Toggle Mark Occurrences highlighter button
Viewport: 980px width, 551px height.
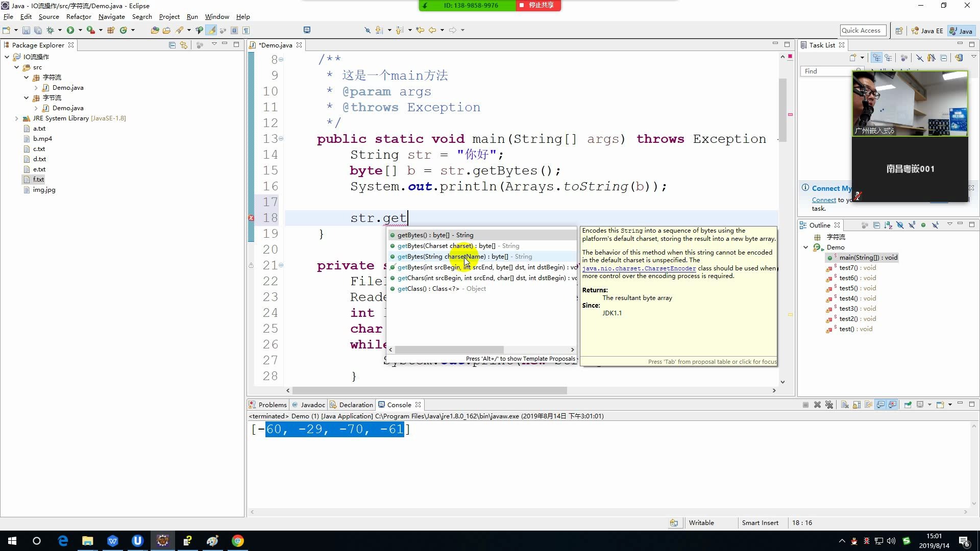211,31
